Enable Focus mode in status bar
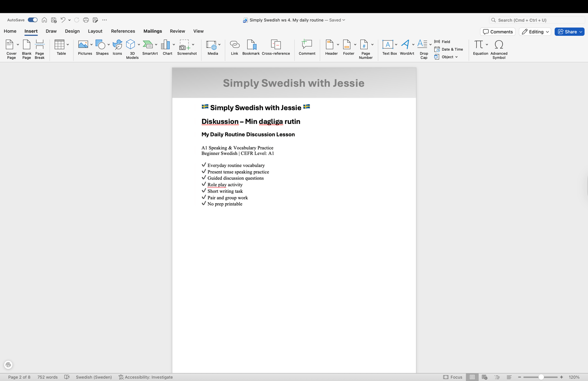The height and width of the screenshot is (381, 588). (453, 377)
